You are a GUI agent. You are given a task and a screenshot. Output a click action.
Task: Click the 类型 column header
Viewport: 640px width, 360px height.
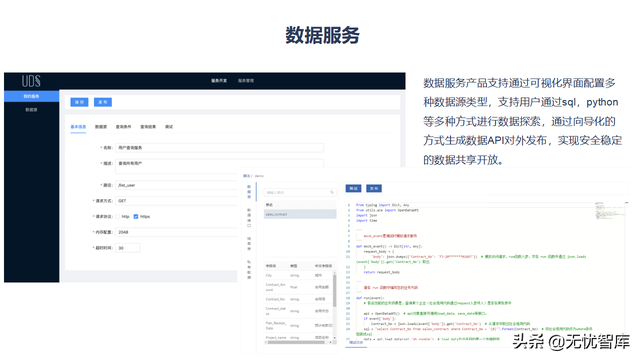point(293,266)
